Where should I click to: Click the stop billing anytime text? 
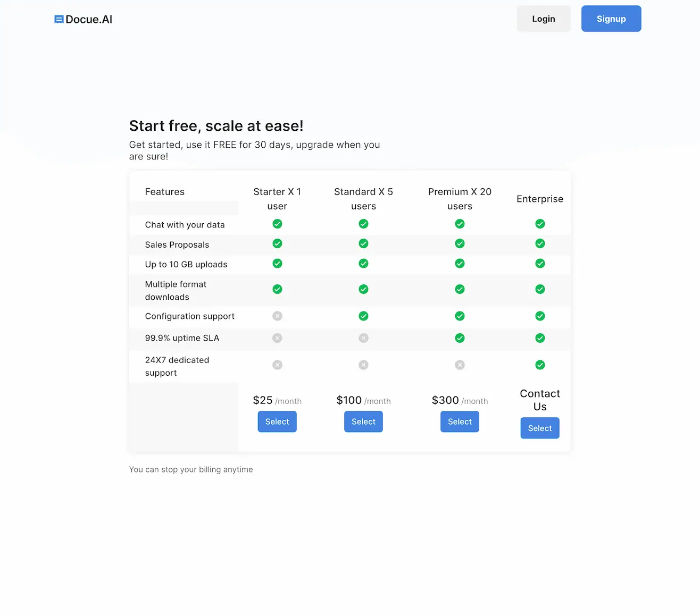191,469
